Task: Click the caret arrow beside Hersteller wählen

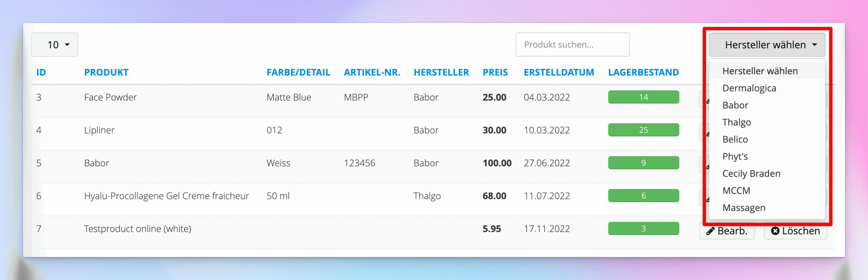Action: point(815,45)
